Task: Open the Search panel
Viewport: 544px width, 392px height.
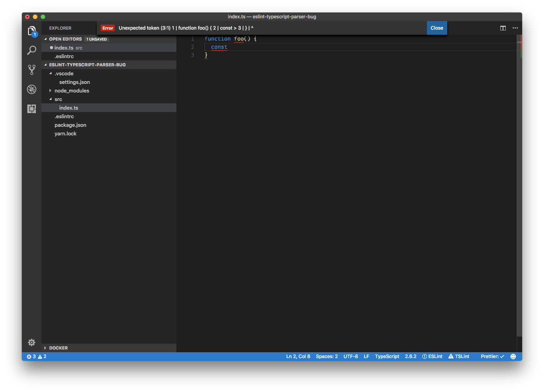Action: [x=32, y=50]
